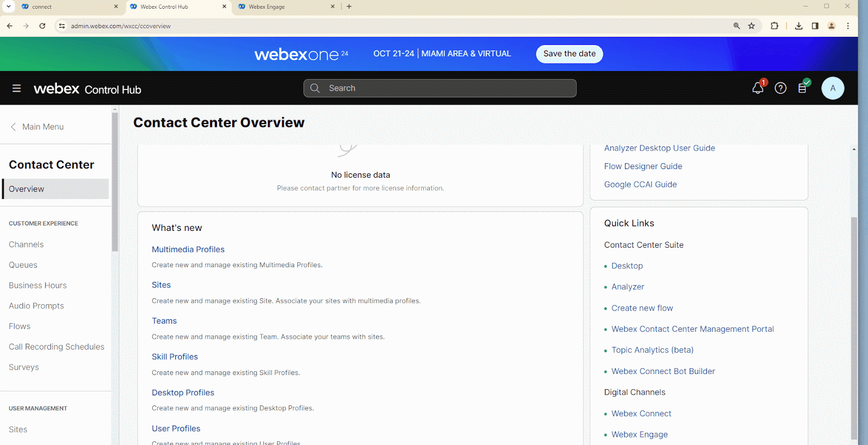The width and height of the screenshot is (868, 445).
Task: Reload the current page
Action: (42, 25)
